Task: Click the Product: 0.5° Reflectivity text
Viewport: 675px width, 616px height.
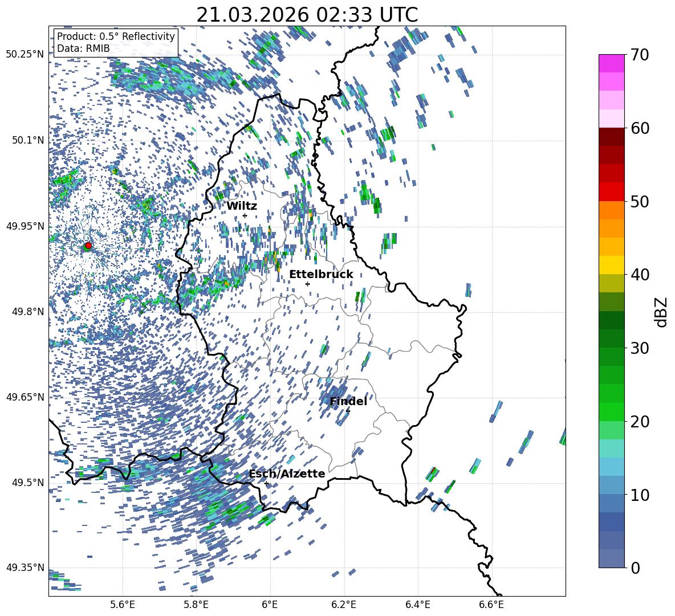Action: coord(116,36)
